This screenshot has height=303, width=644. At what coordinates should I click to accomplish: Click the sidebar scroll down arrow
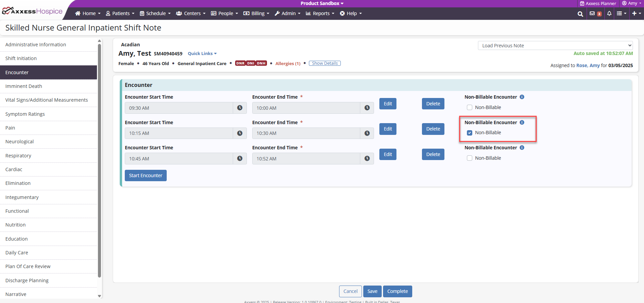pyautogui.click(x=99, y=296)
